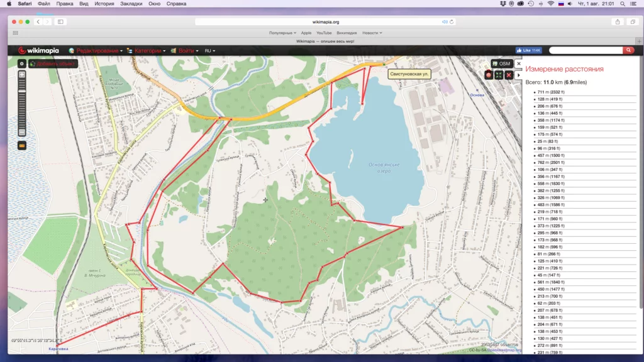644x362 pixels.
Task: Click the Свистуновская ул. tooltip label
Action: (x=409, y=74)
